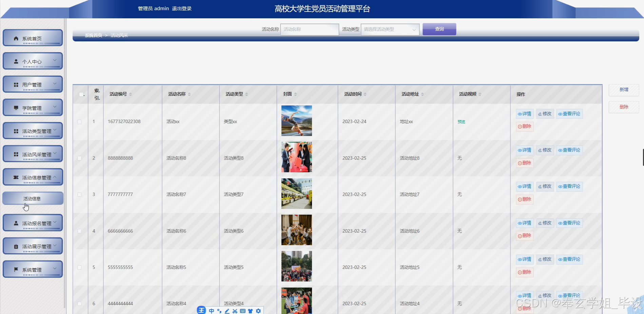This screenshot has height=314, width=644.
Task: Sort by 活动编号 column arrows
Action: point(131,94)
